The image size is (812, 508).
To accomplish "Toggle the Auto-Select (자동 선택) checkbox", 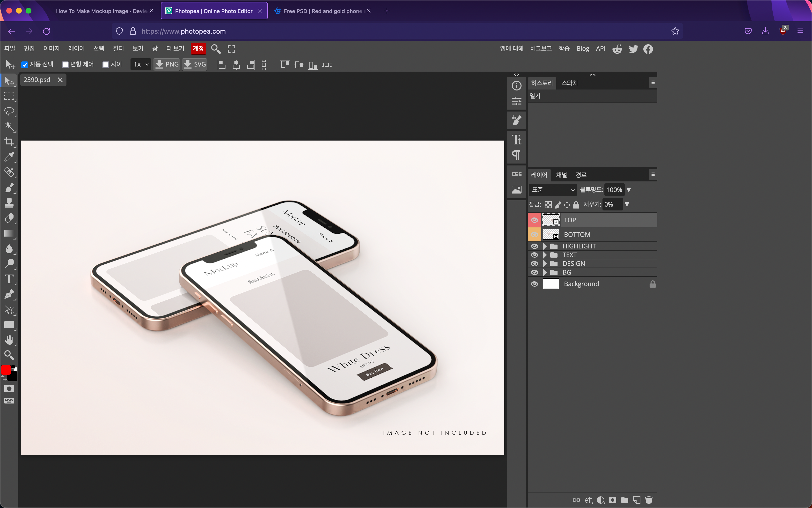I will [24, 65].
